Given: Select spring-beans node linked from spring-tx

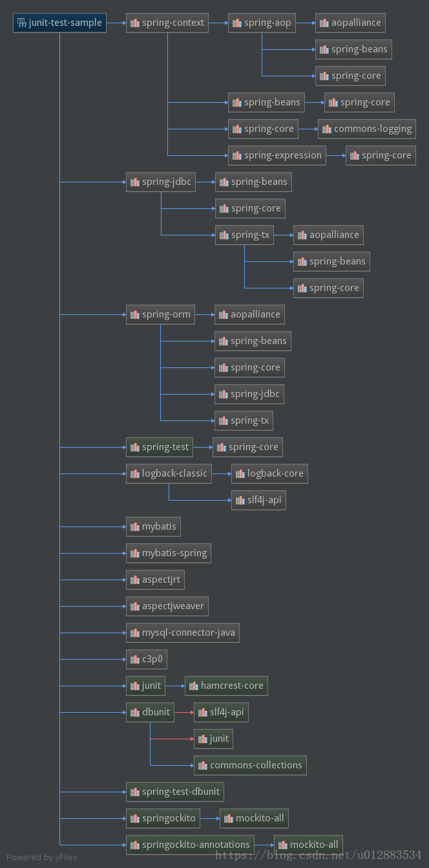Looking at the screenshot, I should (331, 261).
